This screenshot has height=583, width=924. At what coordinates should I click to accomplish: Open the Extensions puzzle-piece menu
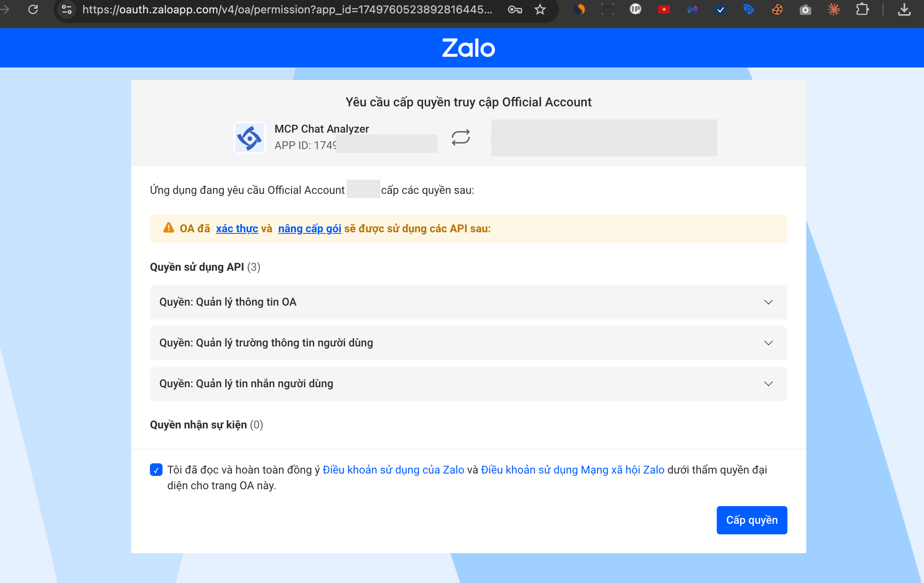[862, 9]
